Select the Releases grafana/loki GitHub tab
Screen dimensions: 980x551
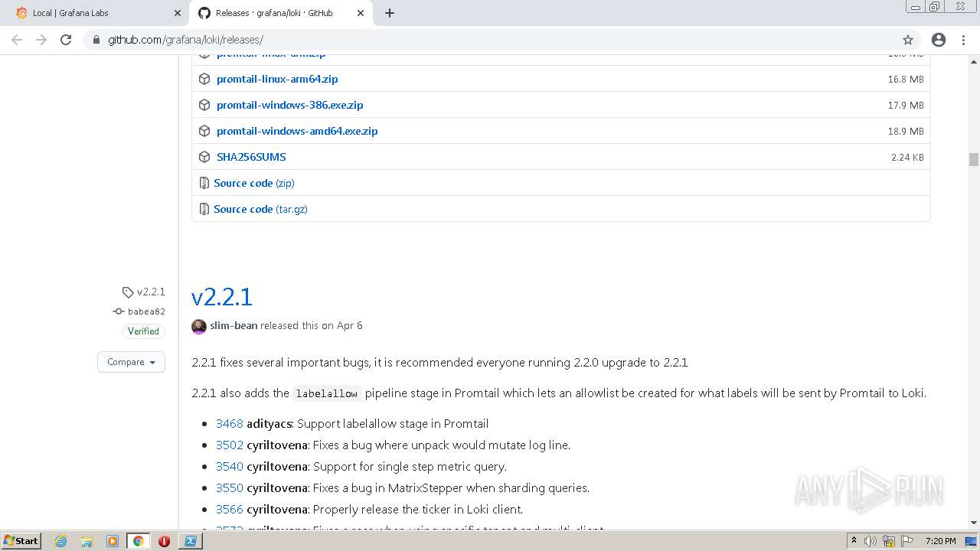coord(279,13)
